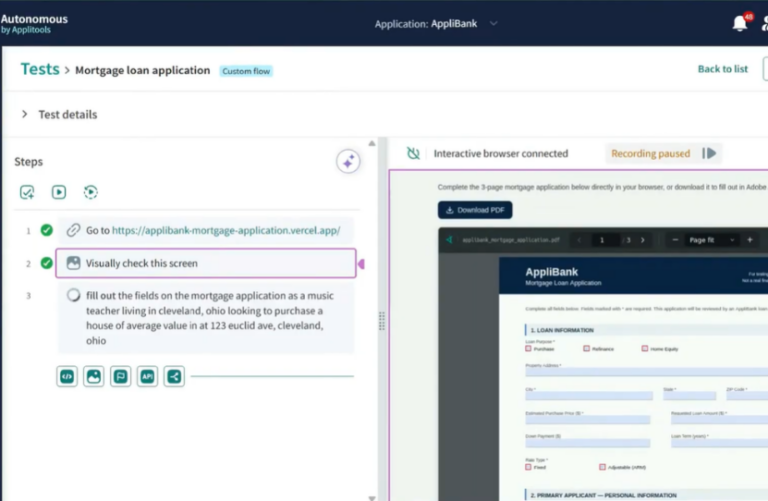Click the Steps panel scroll down arrow
This screenshot has width=768, height=501.
click(372, 498)
